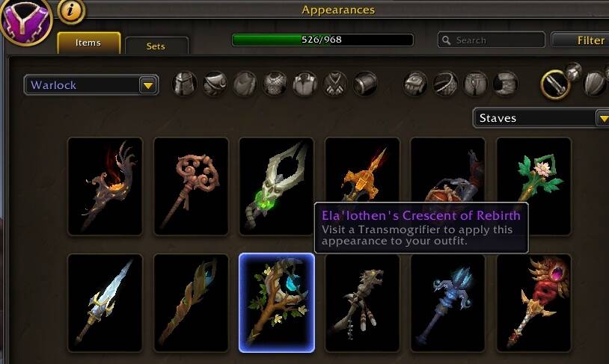The width and height of the screenshot is (609, 364).
Task: Click the main-hand weapon slot icon
Action: pyautogui.click(x=554, y=84)
